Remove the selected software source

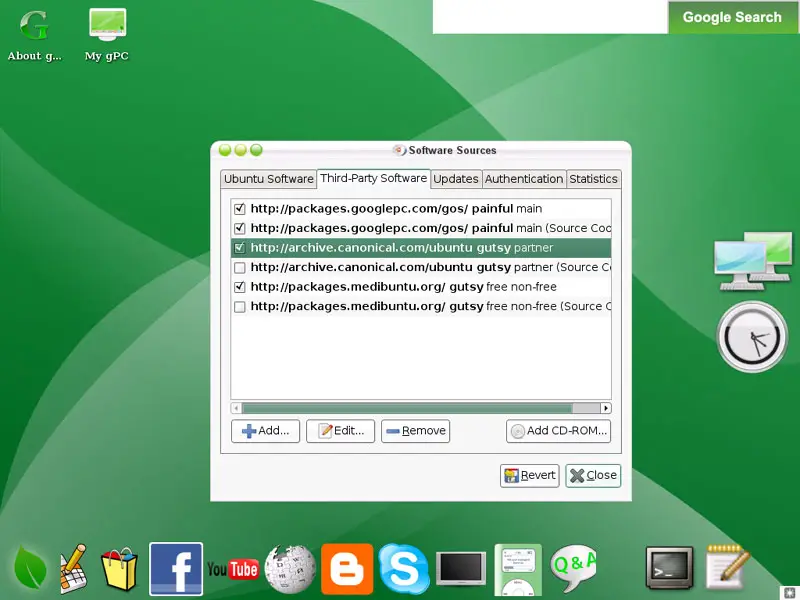pyautogui.click(x=415, y=431)
